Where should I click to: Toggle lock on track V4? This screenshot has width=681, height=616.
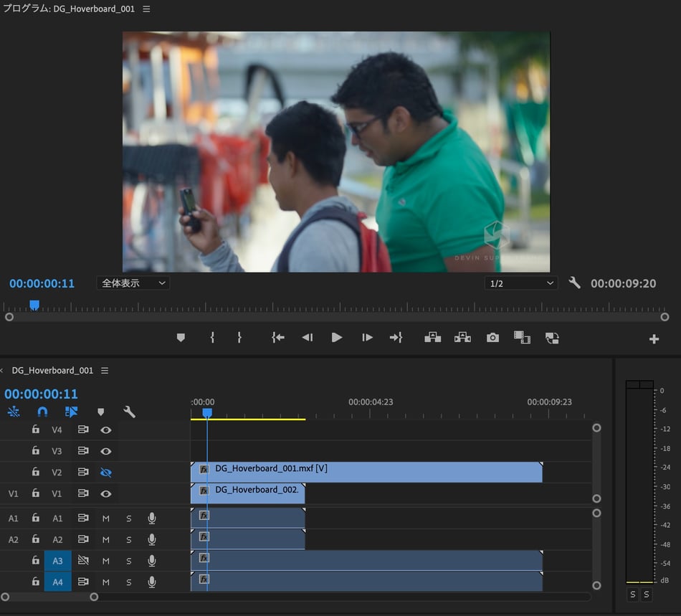tap(35, 430)
